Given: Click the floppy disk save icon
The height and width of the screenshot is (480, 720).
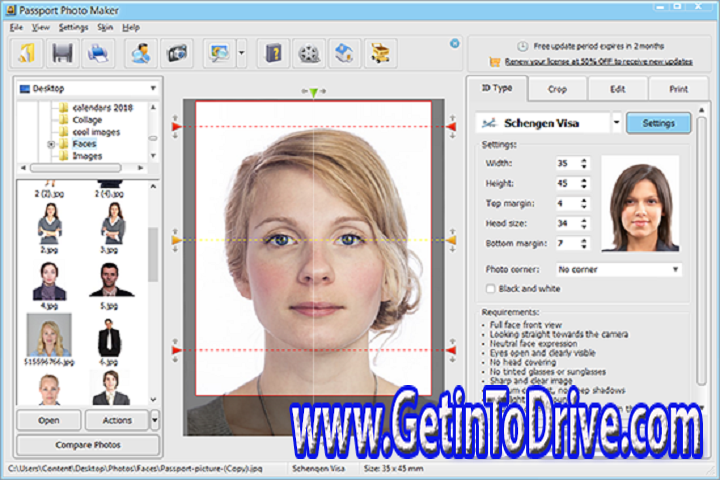Looking at the screenshot, I should (x=62, y=53).
